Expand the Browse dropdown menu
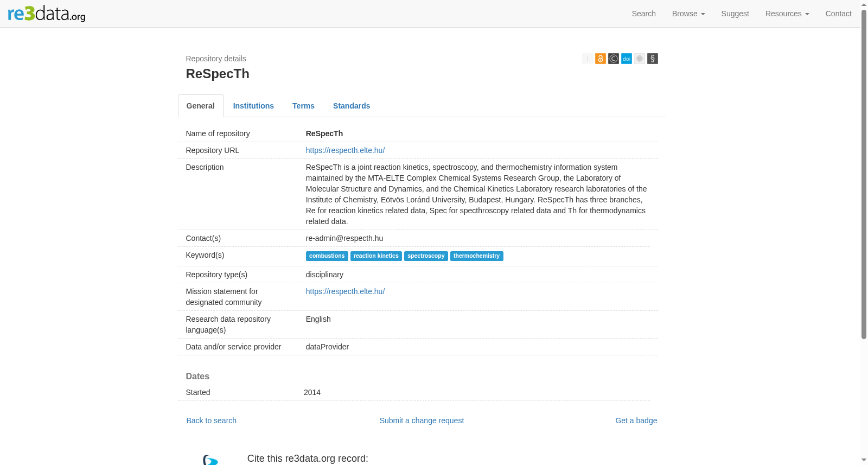This screenshot has width=868, height=465. click(688, 14)
